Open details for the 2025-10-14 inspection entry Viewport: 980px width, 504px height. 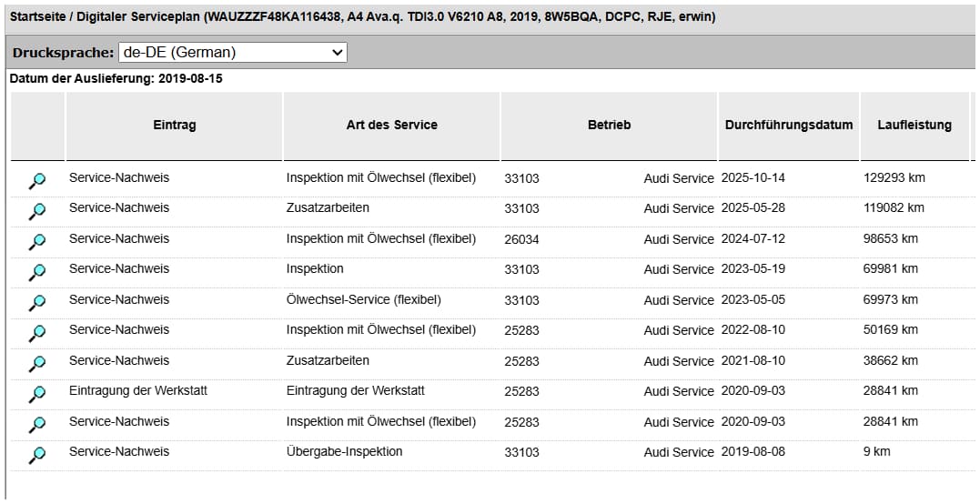click(x=37, y=180)
